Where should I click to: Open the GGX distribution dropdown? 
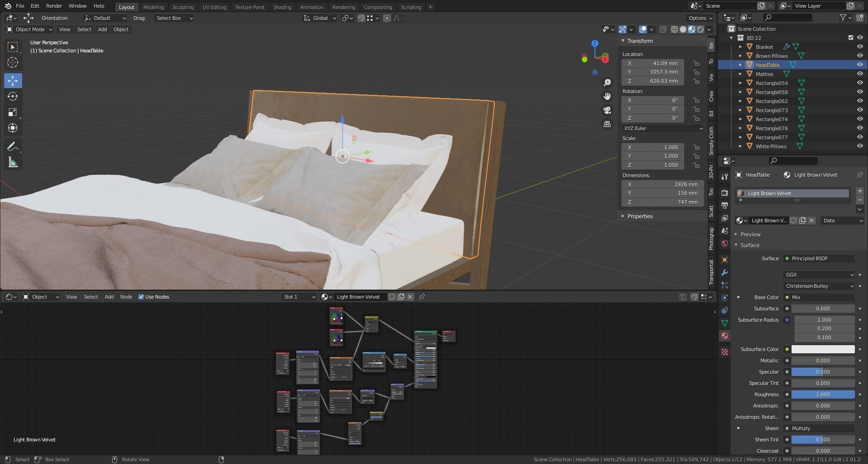click(819, 275)
